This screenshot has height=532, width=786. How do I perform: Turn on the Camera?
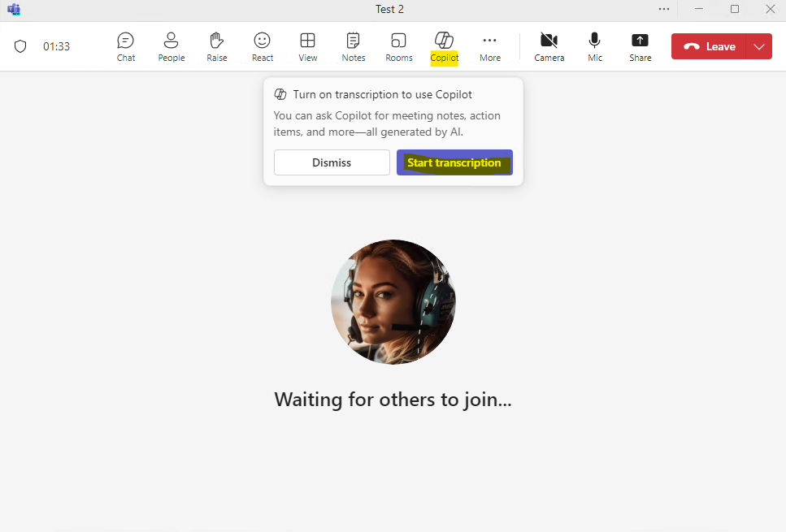pyautogui.click(x=549, y=47)
